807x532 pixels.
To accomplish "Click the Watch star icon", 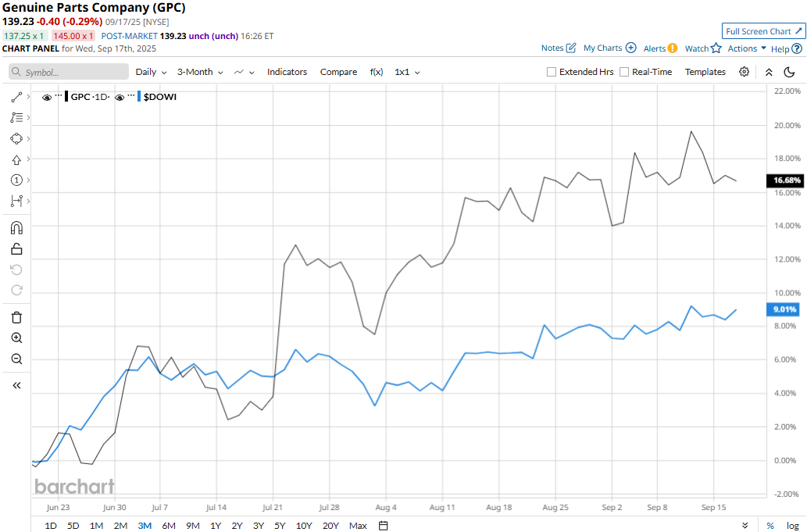I will click(x=716, y=48).
